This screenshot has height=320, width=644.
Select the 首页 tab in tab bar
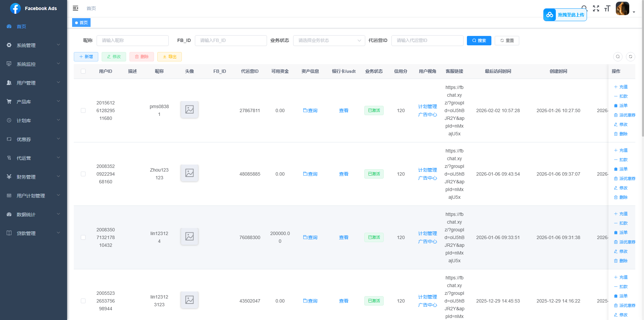[x=82, y=23]
